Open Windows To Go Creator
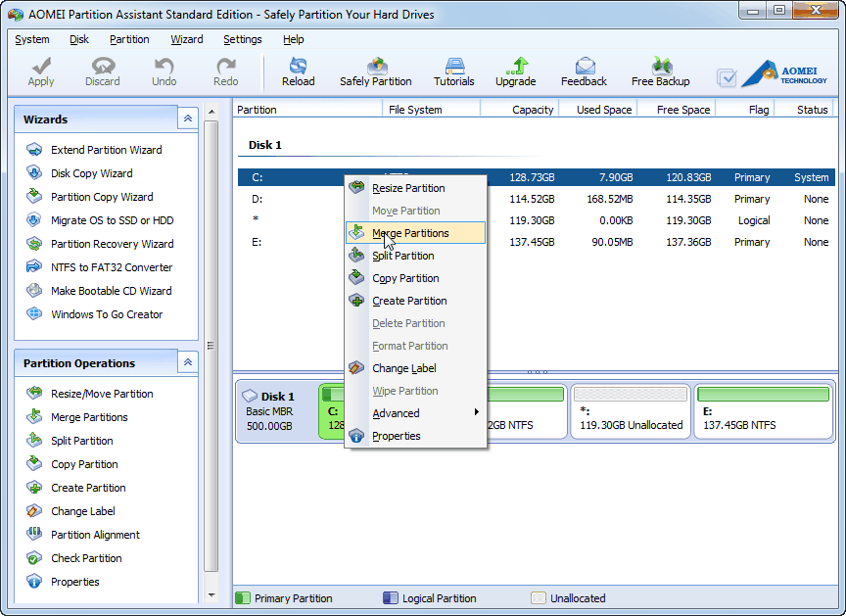 point(95,314)
